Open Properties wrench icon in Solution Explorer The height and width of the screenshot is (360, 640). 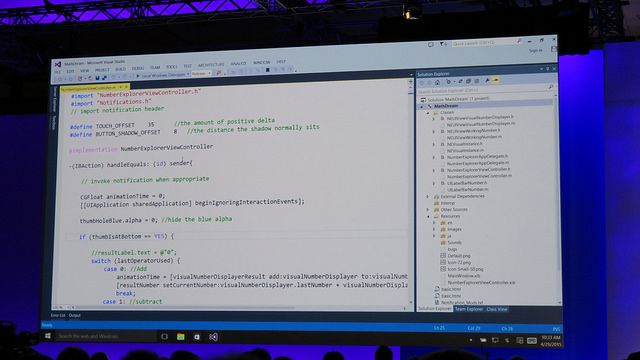[x=487, y=81]
